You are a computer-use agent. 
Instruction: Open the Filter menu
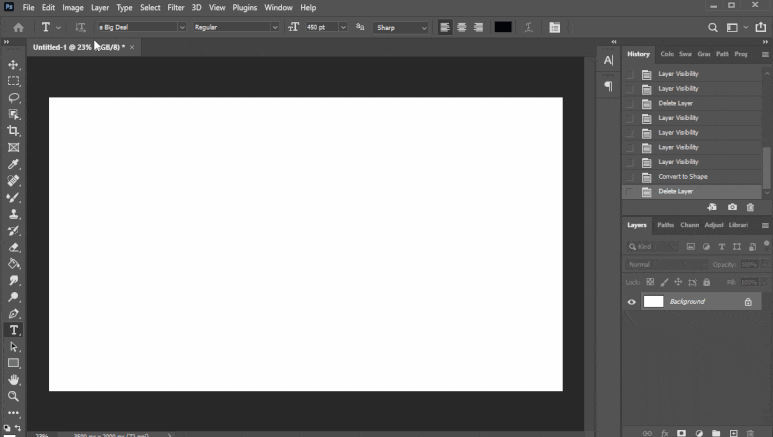(176, 7)
